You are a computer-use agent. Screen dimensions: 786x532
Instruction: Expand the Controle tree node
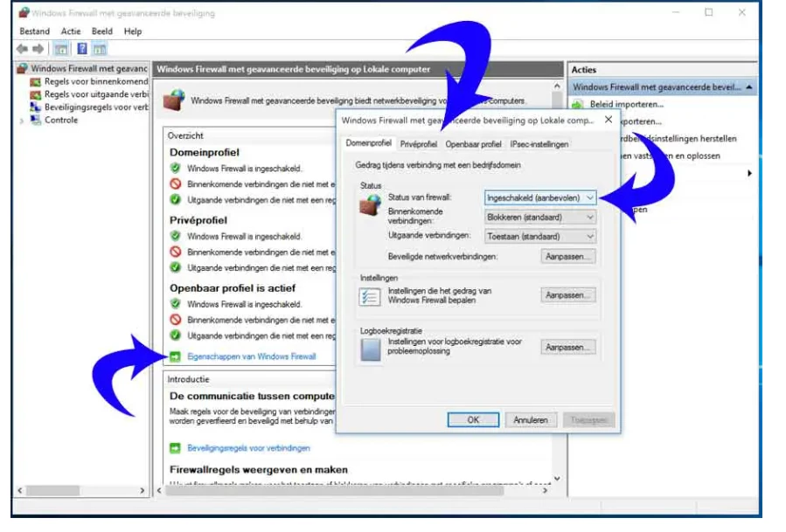click(22, 121)
